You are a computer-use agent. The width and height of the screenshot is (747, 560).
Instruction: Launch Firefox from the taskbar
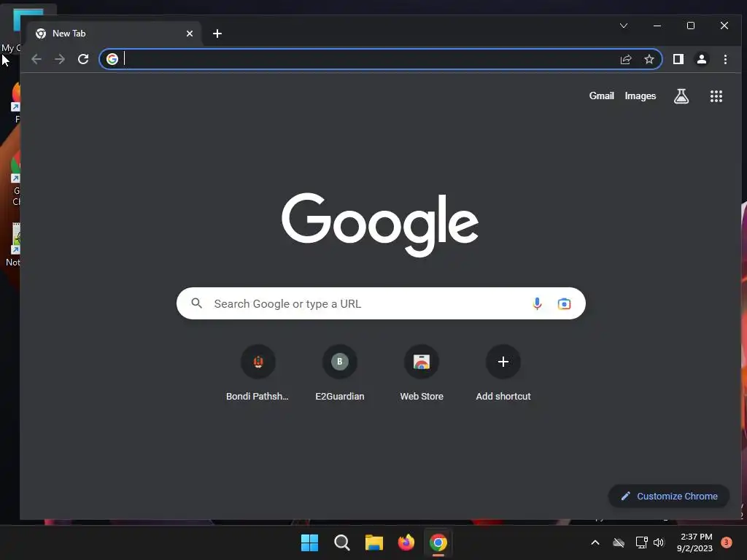coord(406,542)
